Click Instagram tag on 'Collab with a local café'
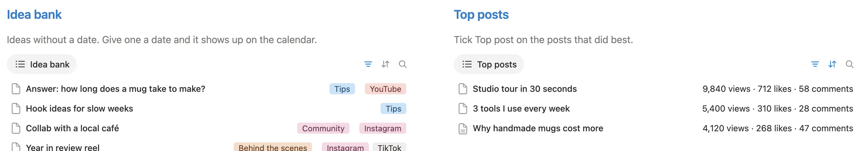Screen dimensions: 868x151 coord(383,129)
